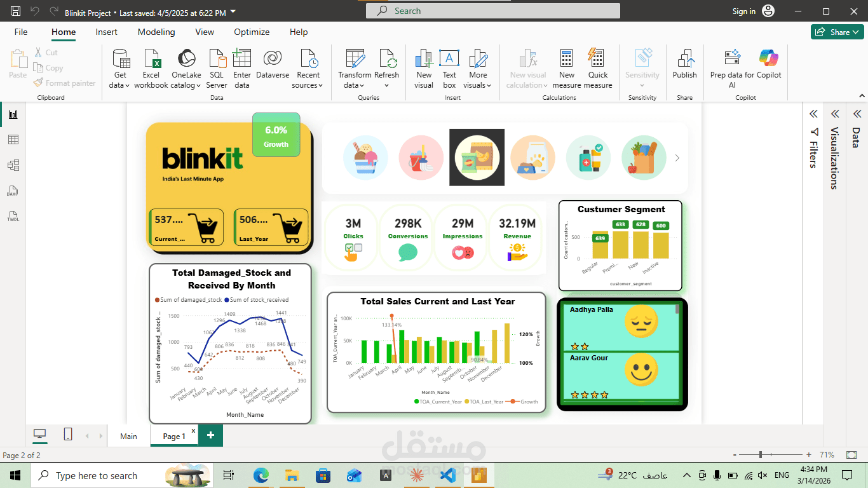Image resolution: width=868 pixels, height=488 pixels.
Task: Open the Optimize ribbon tab
Action: [x=252, y=32]
